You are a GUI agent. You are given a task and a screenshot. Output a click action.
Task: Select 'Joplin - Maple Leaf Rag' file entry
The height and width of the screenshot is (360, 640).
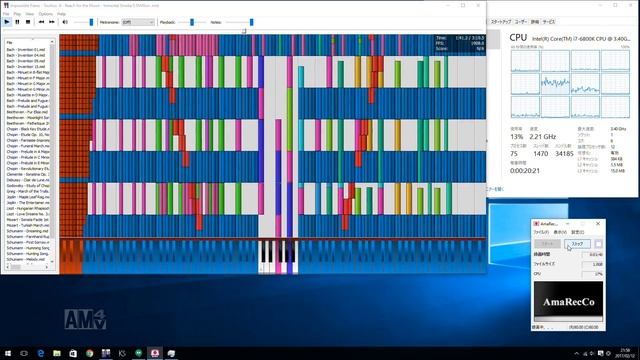pos(27,197)
